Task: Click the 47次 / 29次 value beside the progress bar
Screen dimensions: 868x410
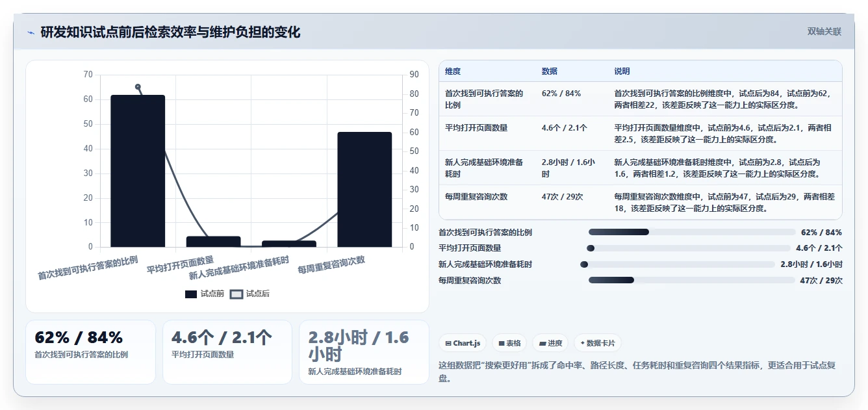Action: pyautogui.click(x=821, y=280)
